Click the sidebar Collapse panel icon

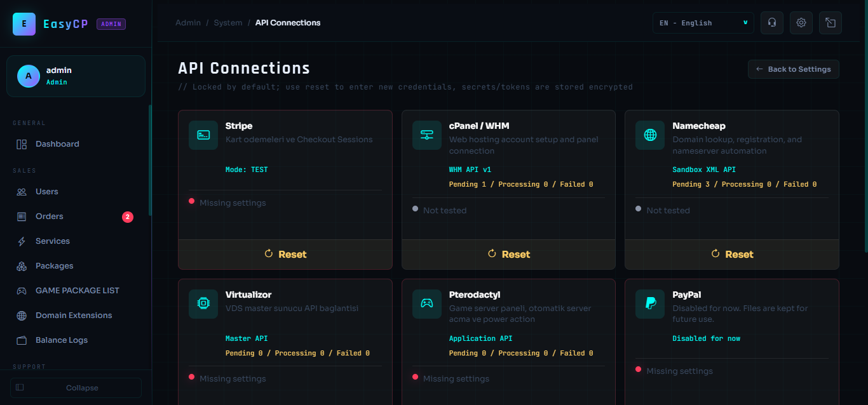click(20, 387)
